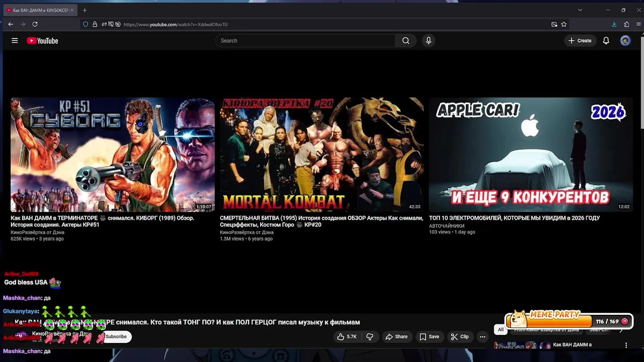Open the Create button menu
The image size is (644, 362).
[x=580, y=41]
